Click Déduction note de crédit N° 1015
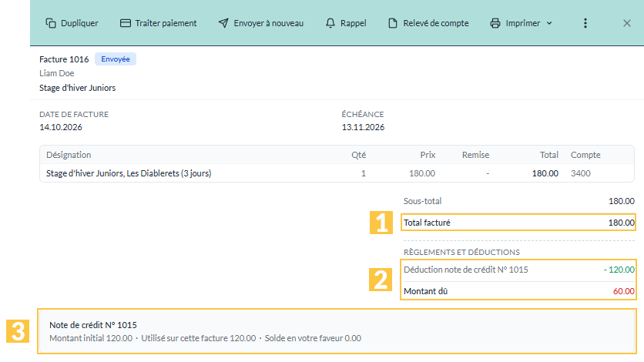 pos(466,270)
